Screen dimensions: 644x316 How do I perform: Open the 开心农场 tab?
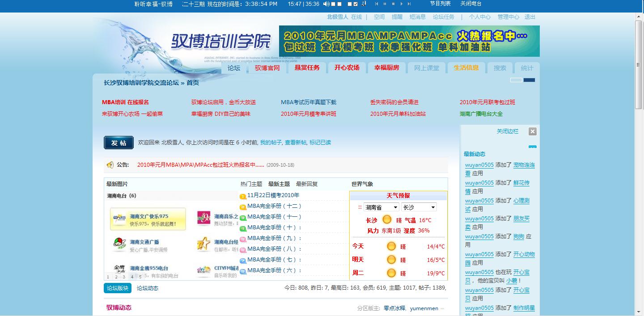coord(347,68)
